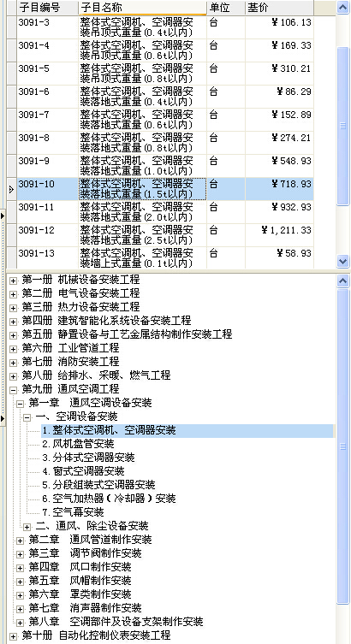Sort by 基价 column header
The height and width of the screenshot is (644, 351).
(279, 8)
